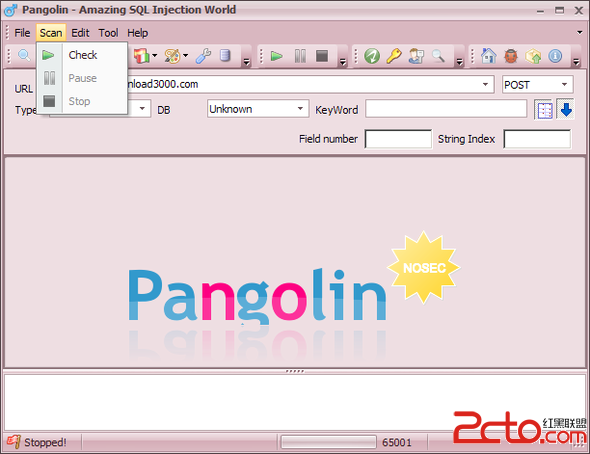Click the black stop square in the toolbar
This screenshot has height=454, width=590.
click(322, 56)
